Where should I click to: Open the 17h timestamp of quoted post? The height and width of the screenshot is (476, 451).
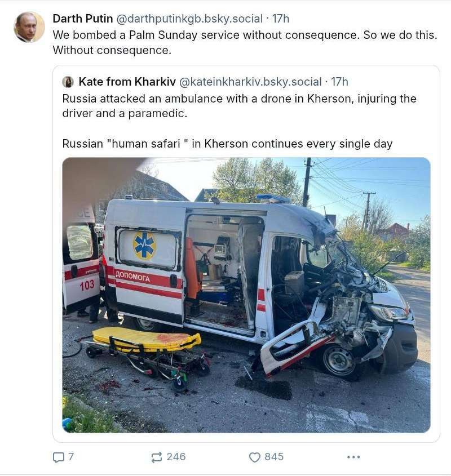point(339,82)
